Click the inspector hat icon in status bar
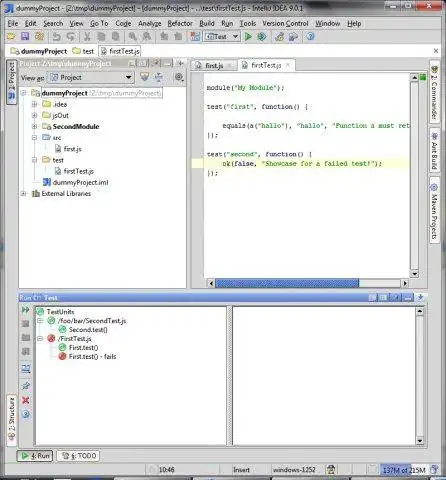This screenshot has height=480, width=446. (331, 470)
